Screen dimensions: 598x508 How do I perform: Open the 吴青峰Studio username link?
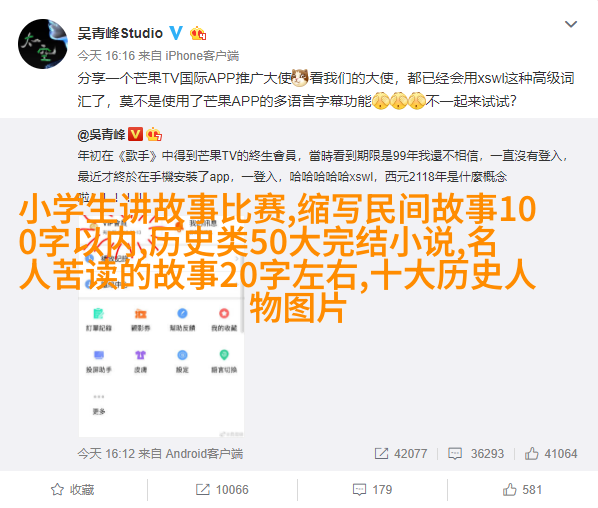[120, 34]
